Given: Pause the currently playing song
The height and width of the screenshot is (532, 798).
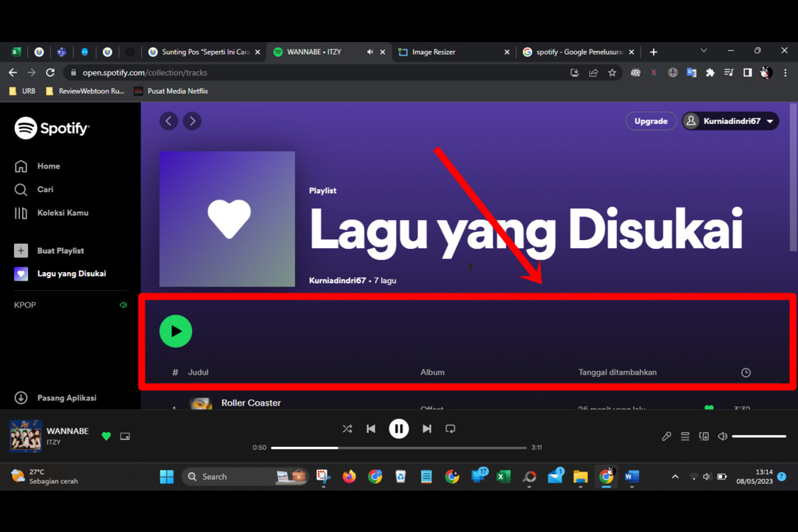Looking at the screenshot, I should (399, 429).
